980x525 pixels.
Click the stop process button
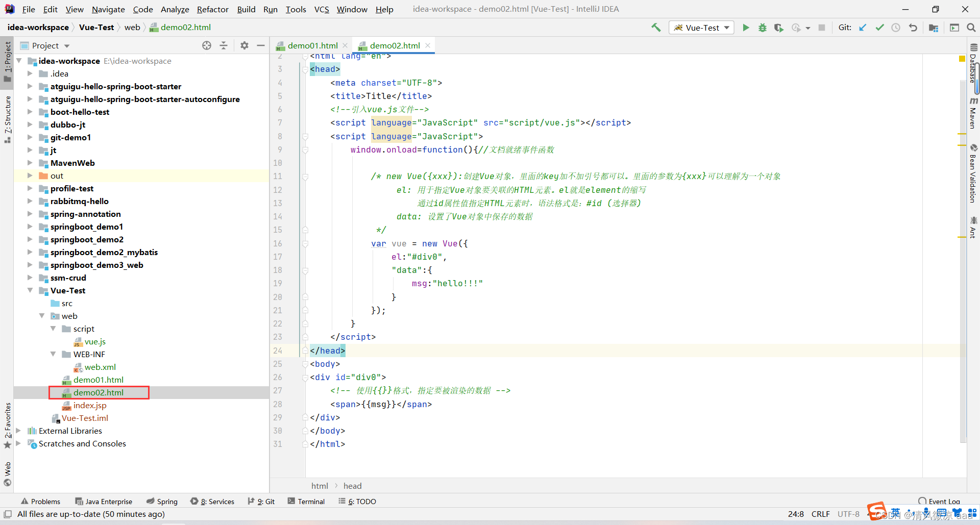pyautogui.click(x=822, y=28)
